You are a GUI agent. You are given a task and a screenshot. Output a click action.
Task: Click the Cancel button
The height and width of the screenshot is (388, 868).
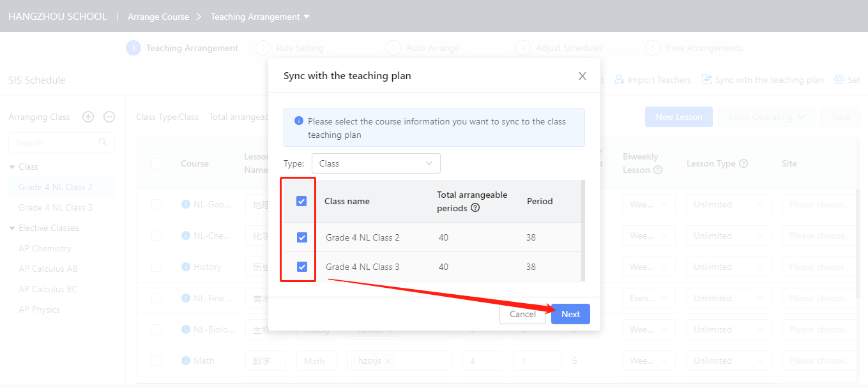click(x=522, y=314)
